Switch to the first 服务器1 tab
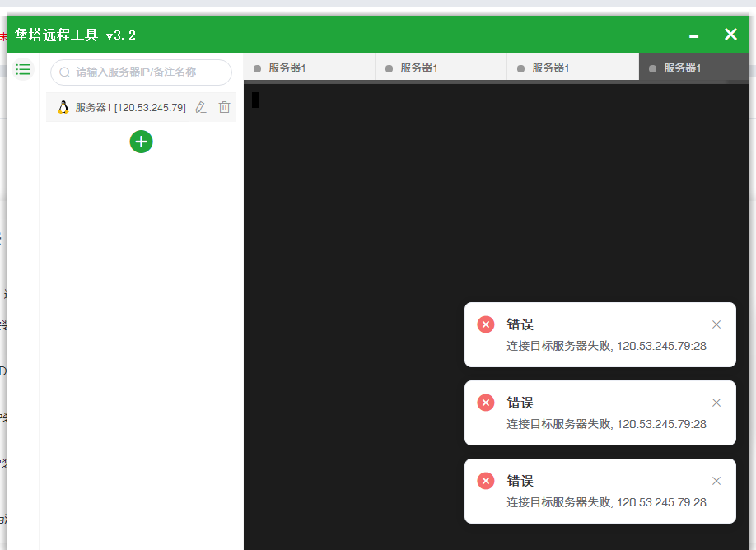Viewport: 756px width, 550px height. pos(310,68)
